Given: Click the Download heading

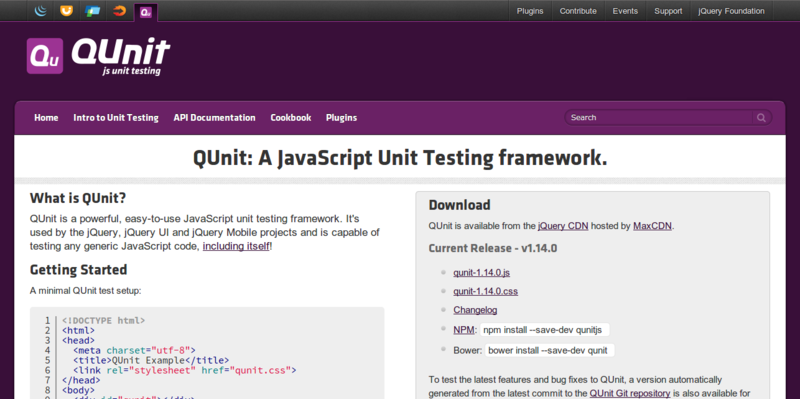Looking at the screenshot, I should pos(459,205).
